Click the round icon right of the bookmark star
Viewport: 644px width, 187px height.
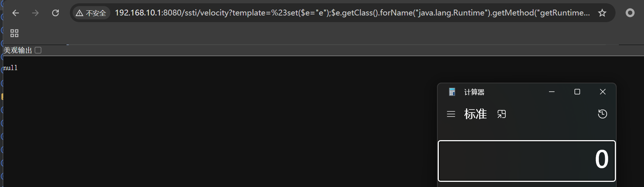tap(630, 13)
